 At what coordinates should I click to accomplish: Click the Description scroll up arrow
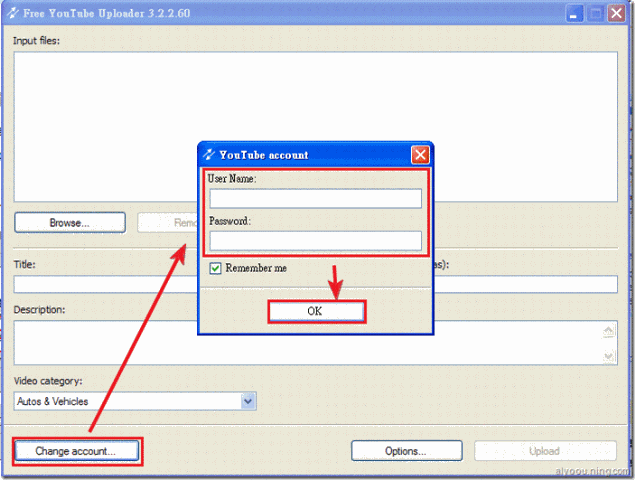click(x=608, y=331)
